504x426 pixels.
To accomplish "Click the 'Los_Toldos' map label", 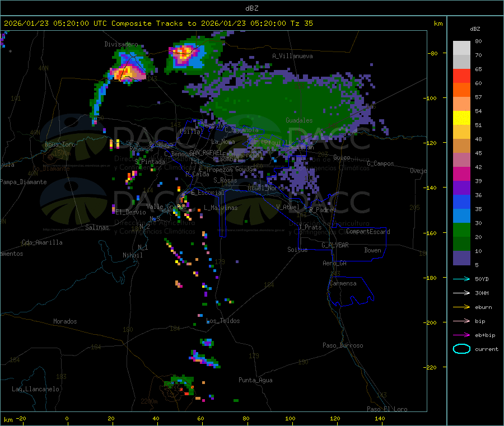I will [x=223, y=321].
